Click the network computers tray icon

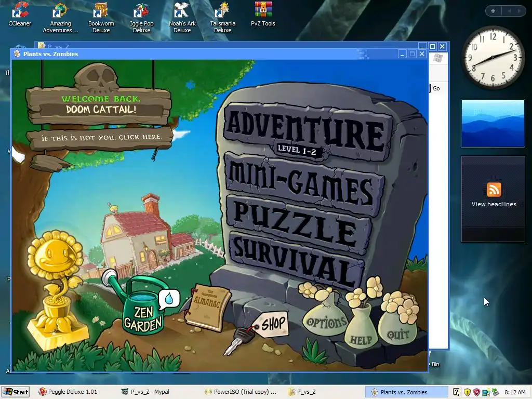click(486, 392)
